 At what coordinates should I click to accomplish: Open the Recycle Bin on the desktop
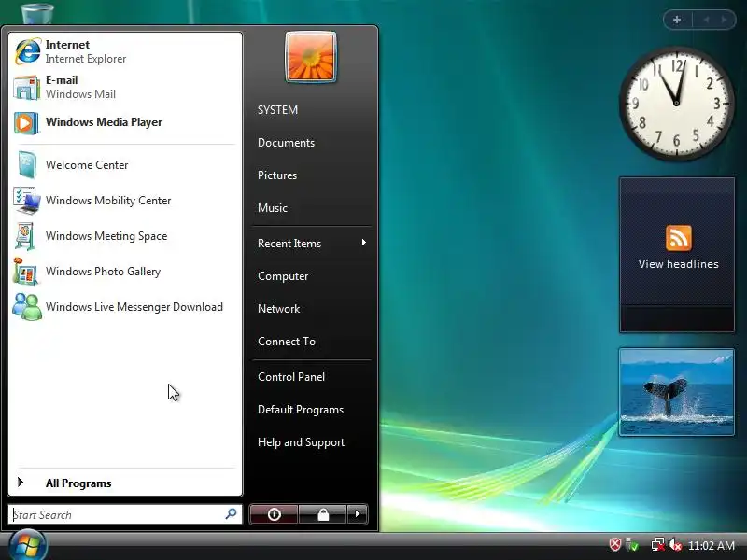point(37,12)
